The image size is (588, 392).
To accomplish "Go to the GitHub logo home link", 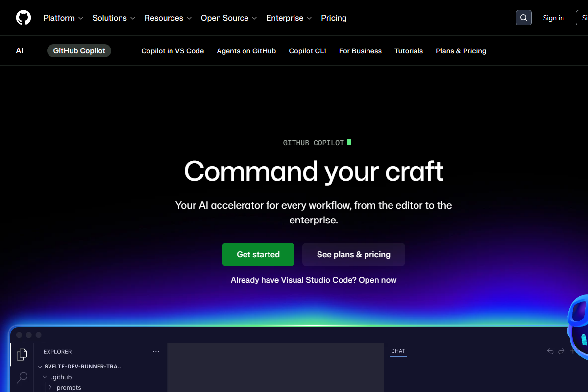I will [24, 18].
